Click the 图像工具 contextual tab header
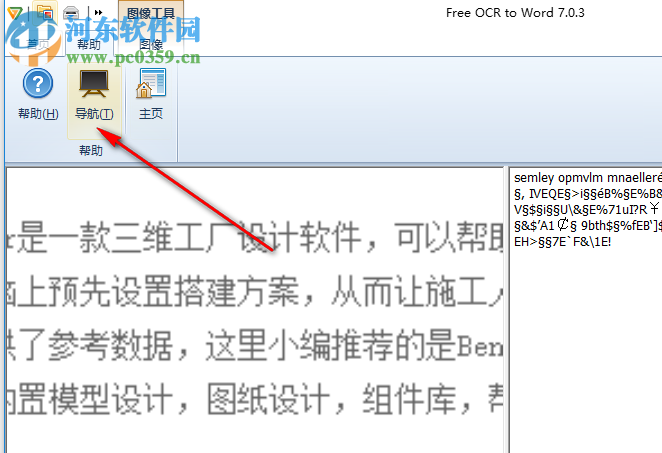 151,14
